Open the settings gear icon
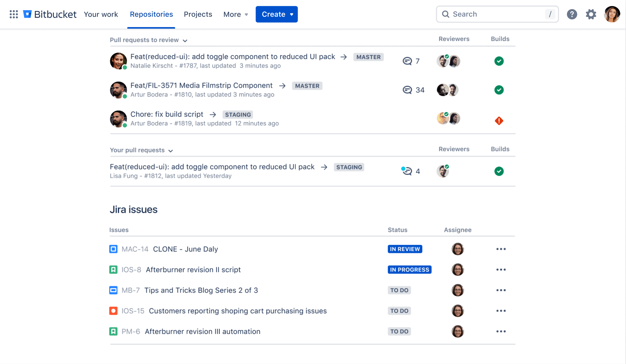 591,14
